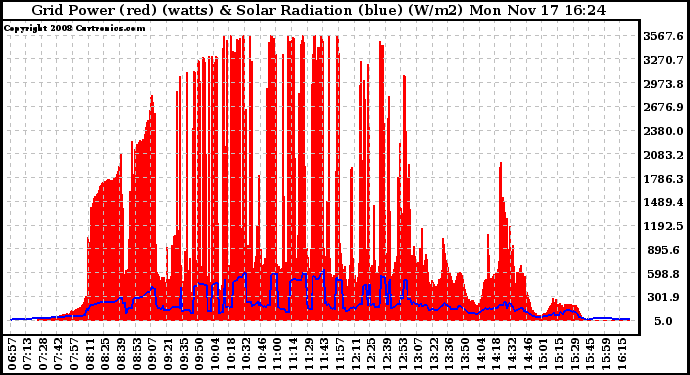
Task: Click the 10:18 time label
Action: coord(231,353)
